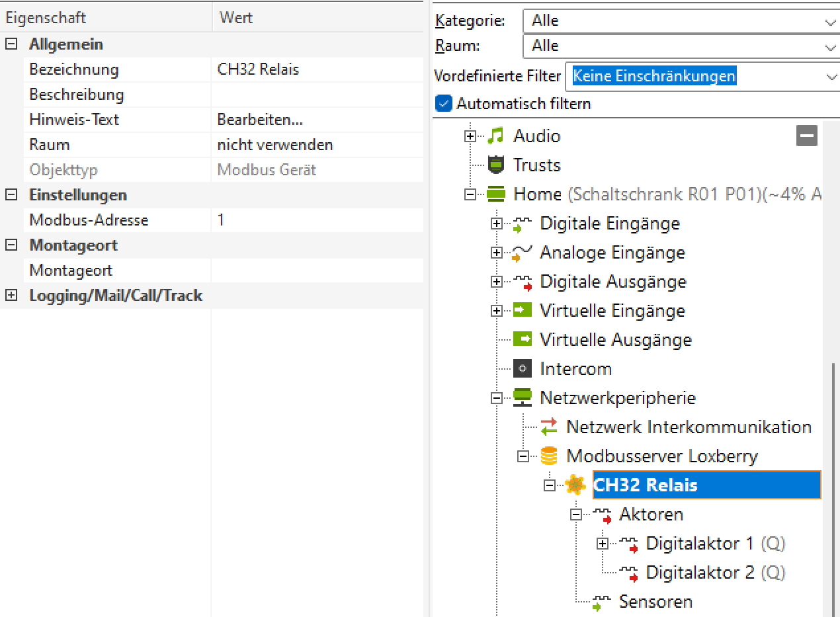Viewport: 840px width, 617px height.
Task: Expand the Logging/Mail/Call/Track section
Action: pos(11,296)
